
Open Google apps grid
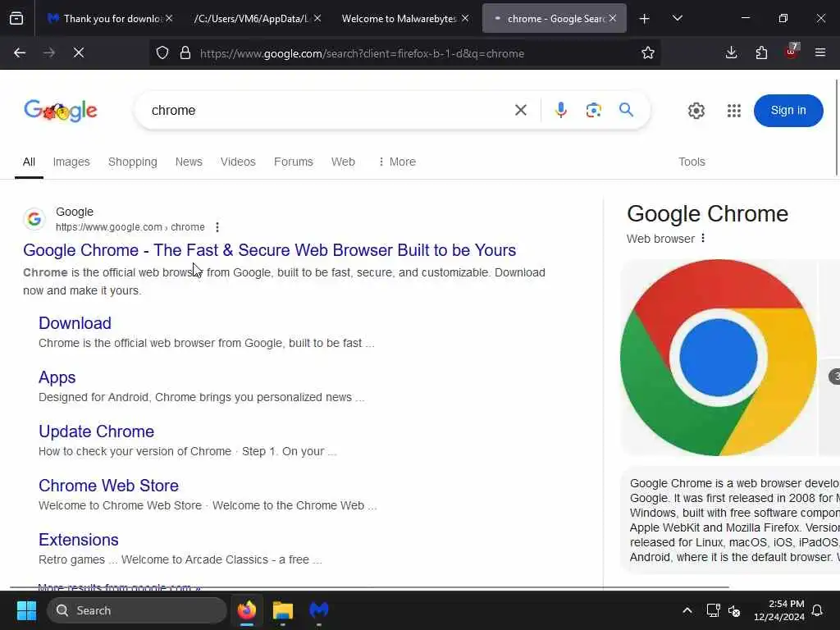734,111
